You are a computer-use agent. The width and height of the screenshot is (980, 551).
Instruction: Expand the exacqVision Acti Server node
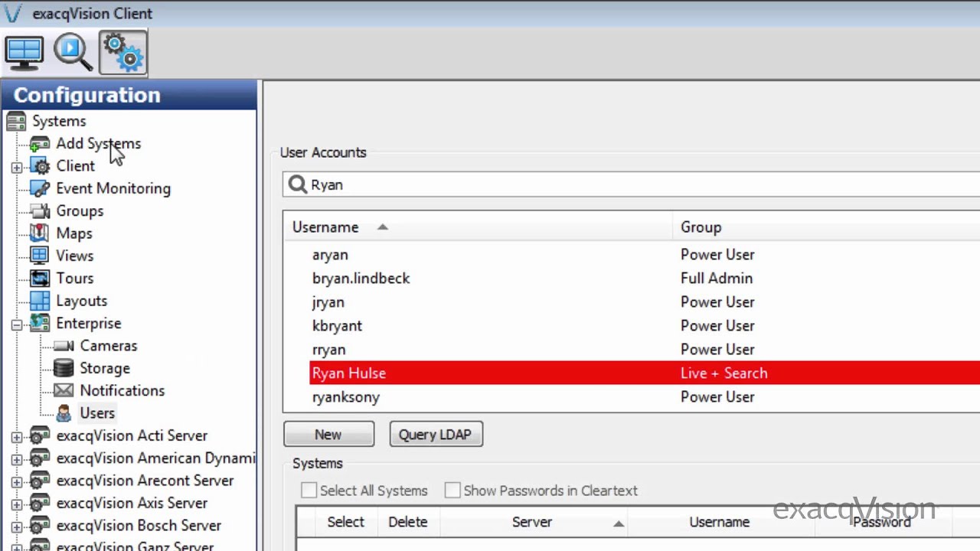pyautogui.click(x=17, y=436)
